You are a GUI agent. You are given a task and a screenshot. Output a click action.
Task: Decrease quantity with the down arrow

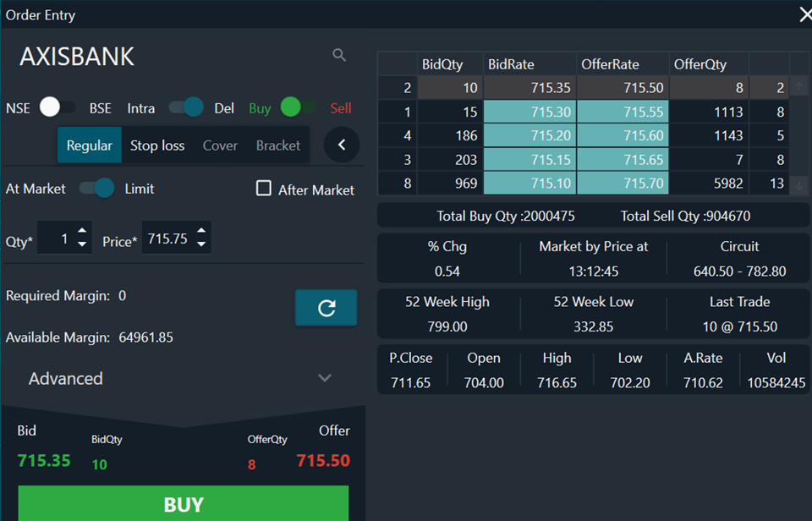tap(82, 244)
